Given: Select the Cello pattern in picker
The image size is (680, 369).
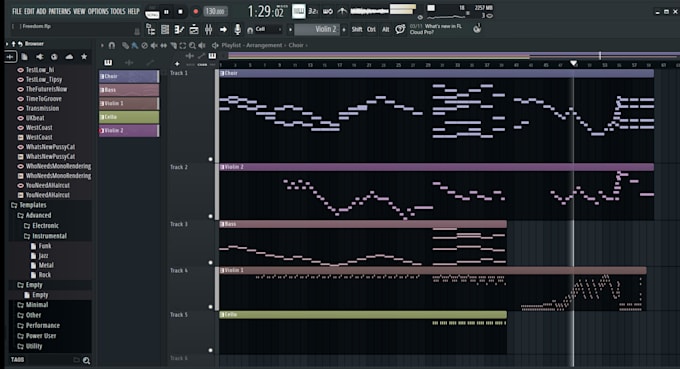Looking at the screenshot, I should tap(129, 117).
